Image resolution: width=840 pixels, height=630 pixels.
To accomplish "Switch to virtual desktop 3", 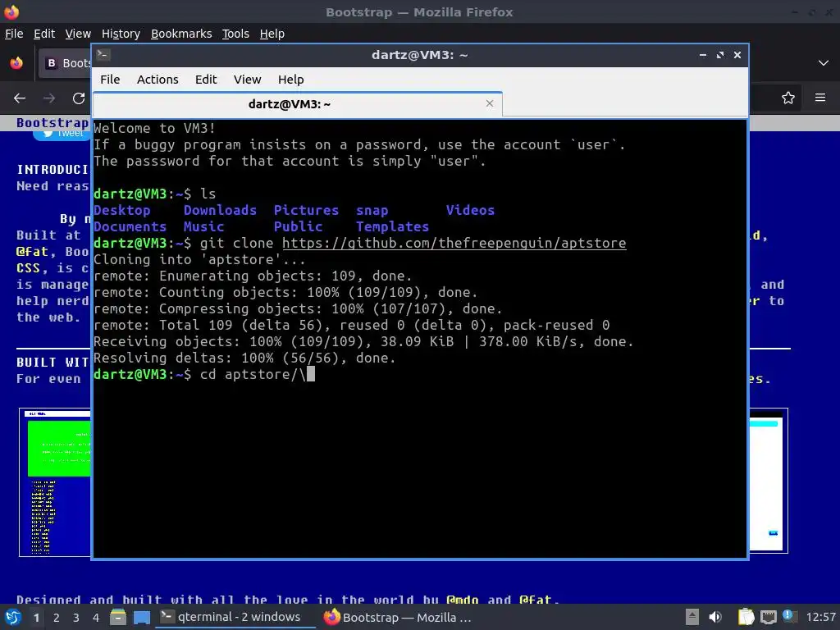I will (x=76, y=618).
